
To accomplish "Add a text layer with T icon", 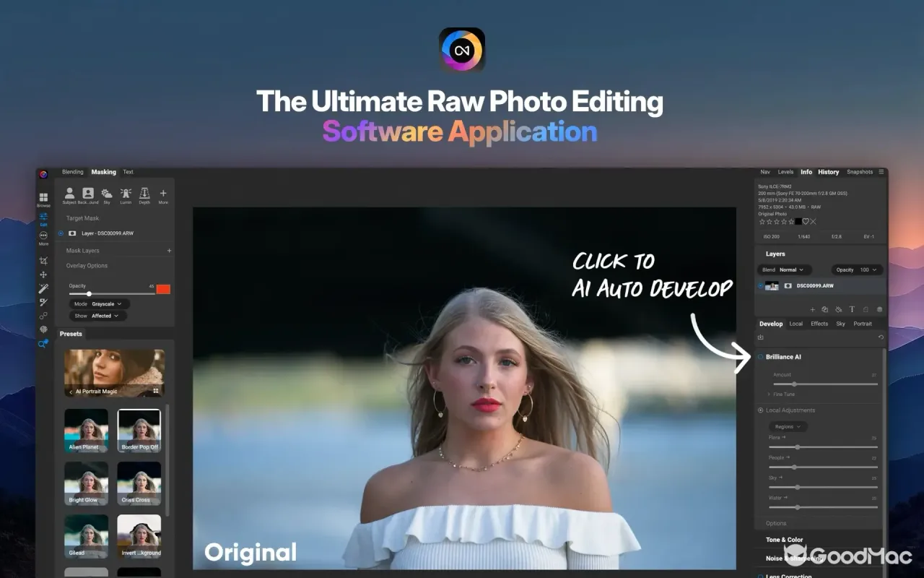I will point(852,309).
